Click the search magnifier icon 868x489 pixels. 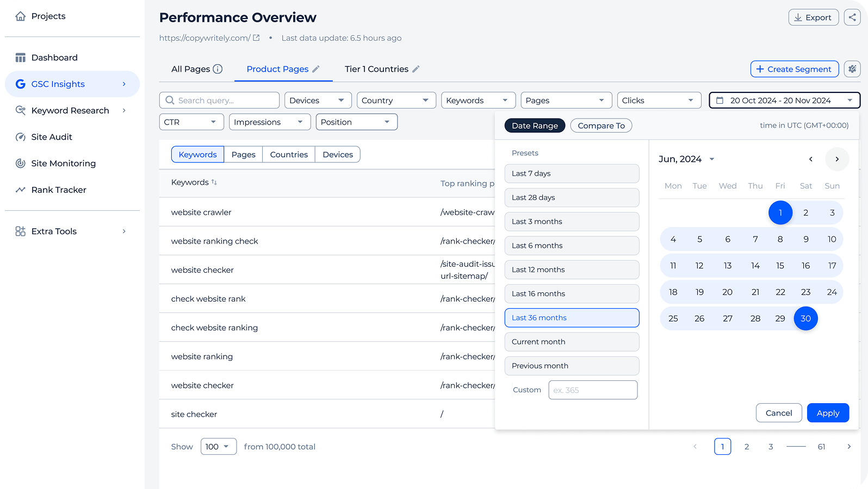(170, 101)
